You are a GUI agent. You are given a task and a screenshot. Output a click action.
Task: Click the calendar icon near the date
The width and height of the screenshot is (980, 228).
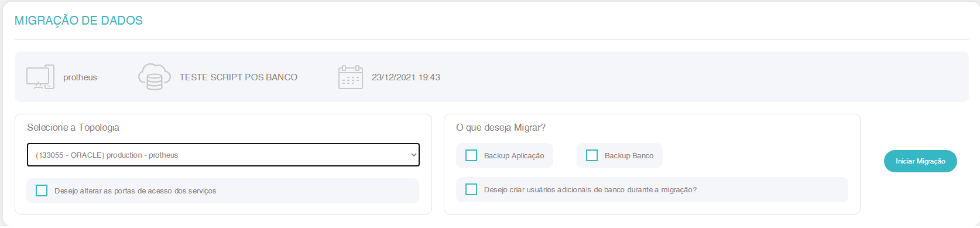point(351,77)
